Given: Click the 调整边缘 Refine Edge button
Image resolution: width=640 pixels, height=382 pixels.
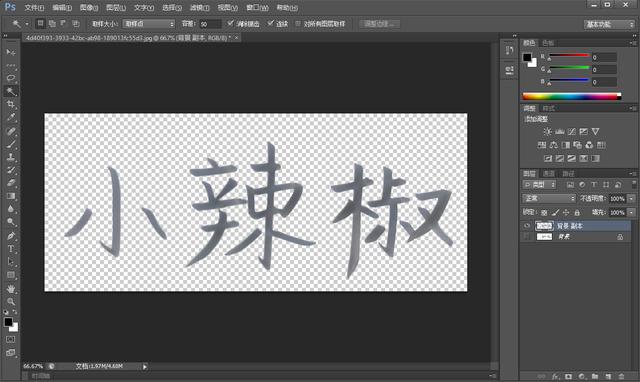Looking at the screenshot, I should pyautogui.click(x=379, y=24).
